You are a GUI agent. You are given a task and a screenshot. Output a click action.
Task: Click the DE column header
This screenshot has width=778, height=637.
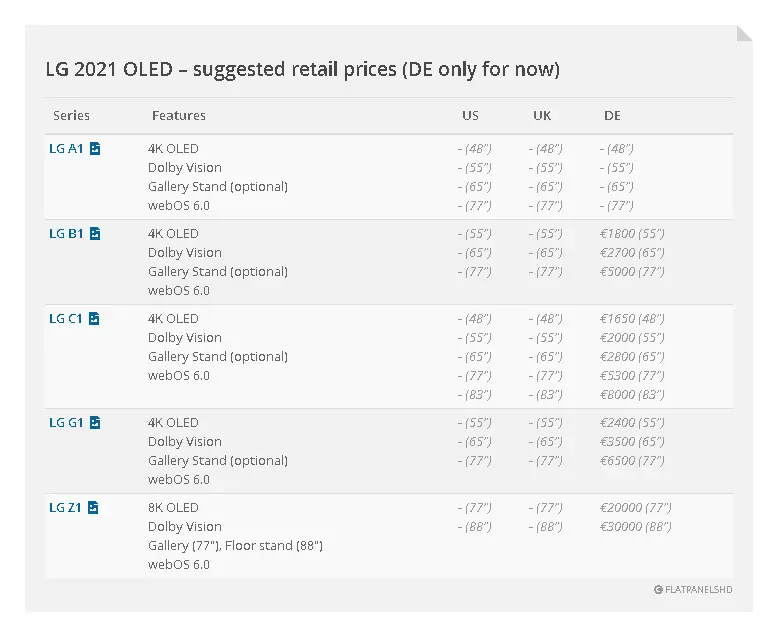(612, 116)
